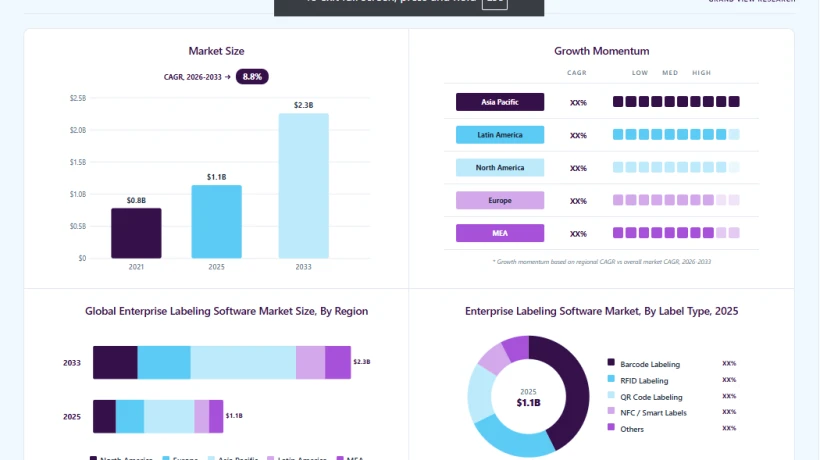
Task: Click the "Growth Momentum" heading
Action: tap(601, 51)
